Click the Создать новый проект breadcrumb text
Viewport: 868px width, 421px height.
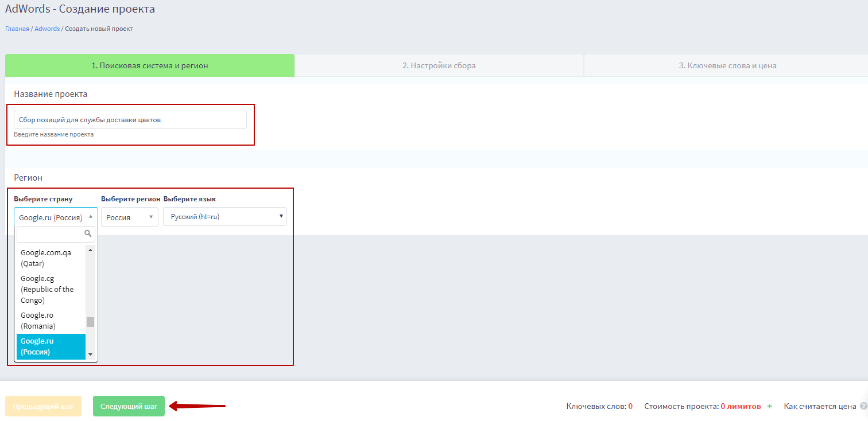pyautogui.click(x=99, y=29)
